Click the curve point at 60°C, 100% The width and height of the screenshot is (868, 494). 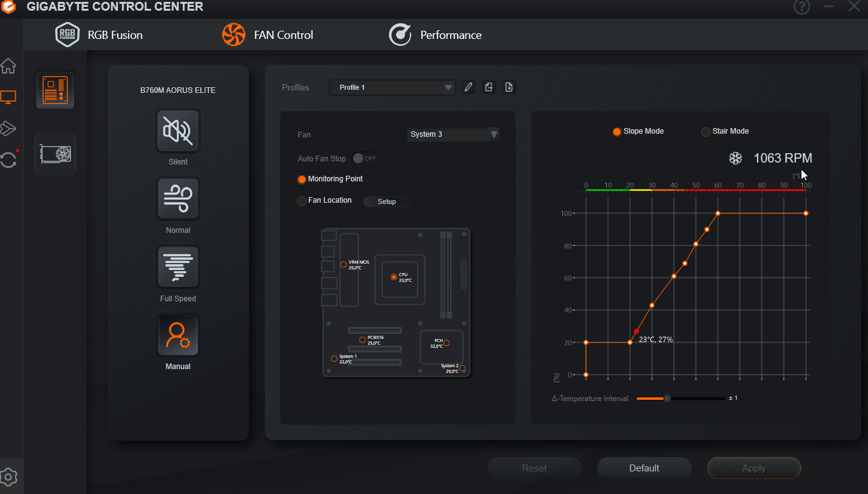point(718,213)
